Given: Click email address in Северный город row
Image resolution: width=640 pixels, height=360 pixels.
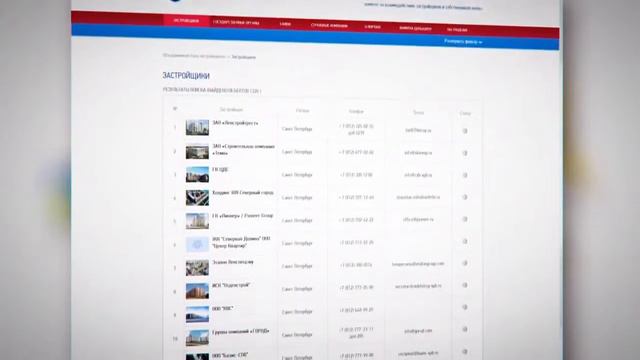Looking at the screenshot, I should click(x=418, y=197).
